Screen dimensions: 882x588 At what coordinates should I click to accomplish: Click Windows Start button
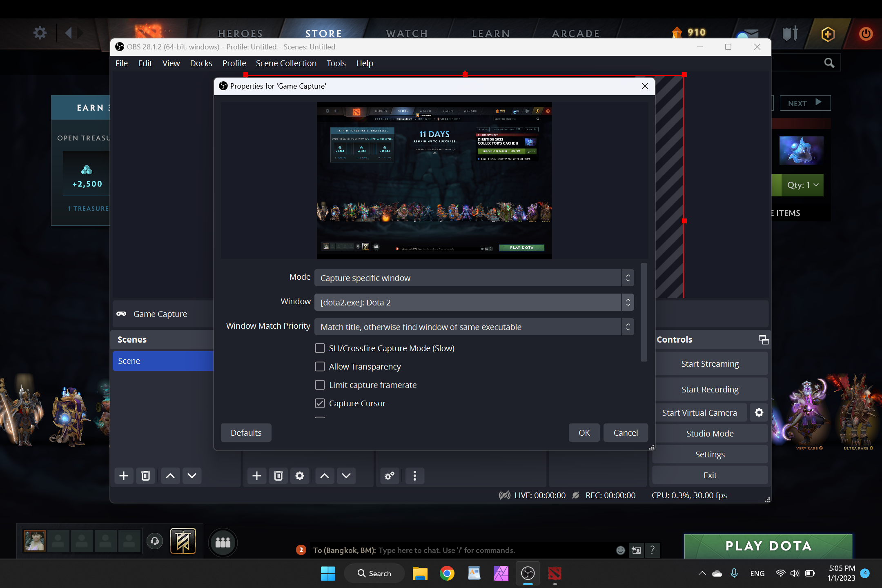pyautogui.click(x=328, y=573)
